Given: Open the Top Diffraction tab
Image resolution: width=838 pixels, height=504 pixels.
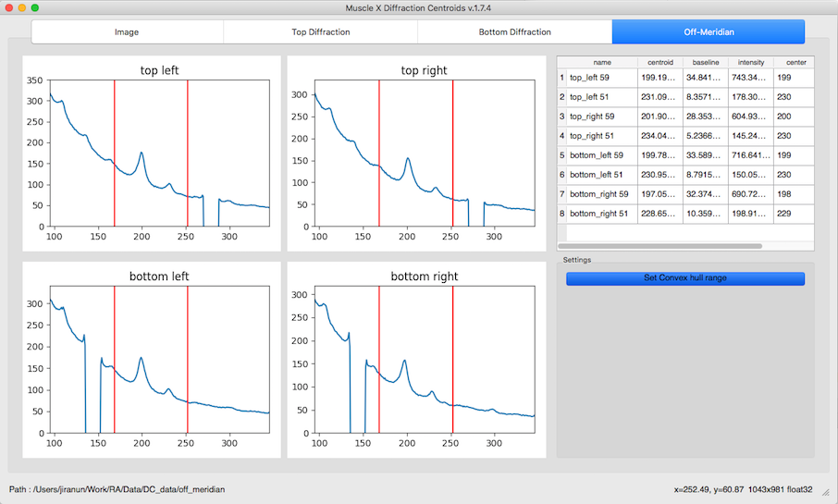Looking at the screenshot, I should [321, 32].
